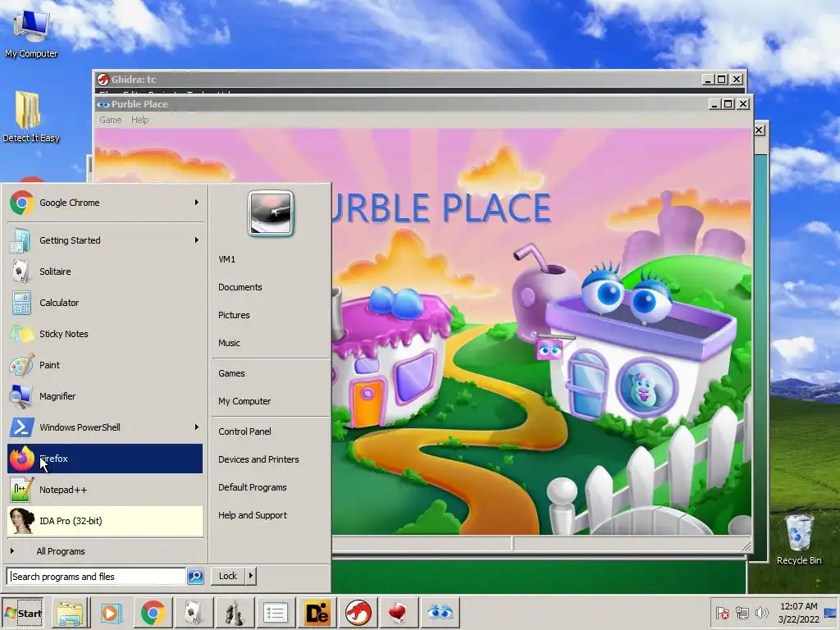
Task: Click the Purble Place window title bar
Action: click(402, 104)
